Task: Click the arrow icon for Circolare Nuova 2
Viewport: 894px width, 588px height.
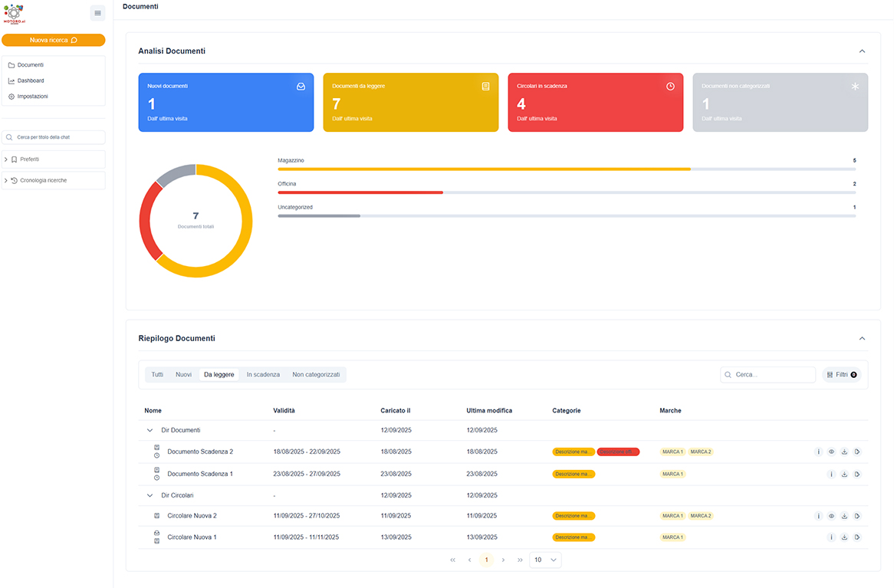Action: [857, 516]
